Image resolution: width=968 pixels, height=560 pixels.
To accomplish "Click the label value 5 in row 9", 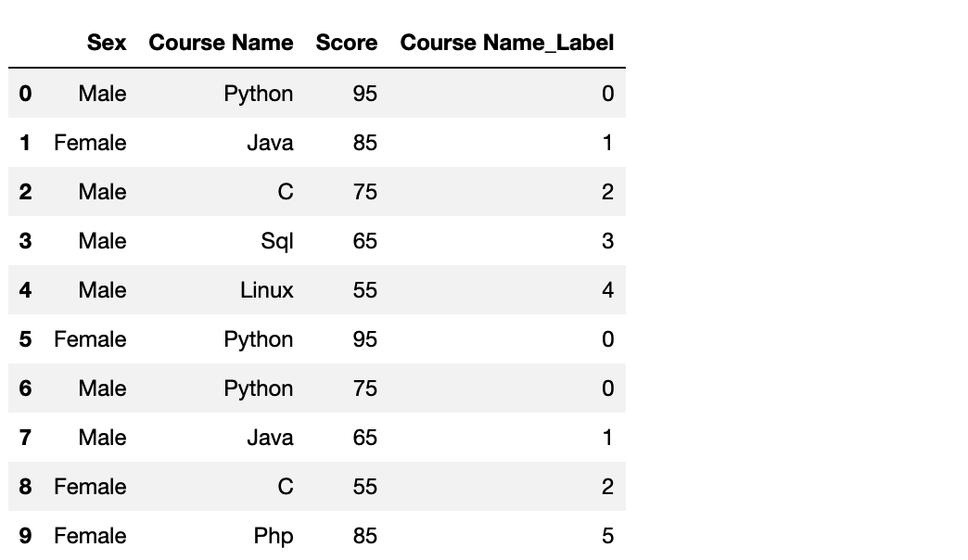I will click(608, 535).
